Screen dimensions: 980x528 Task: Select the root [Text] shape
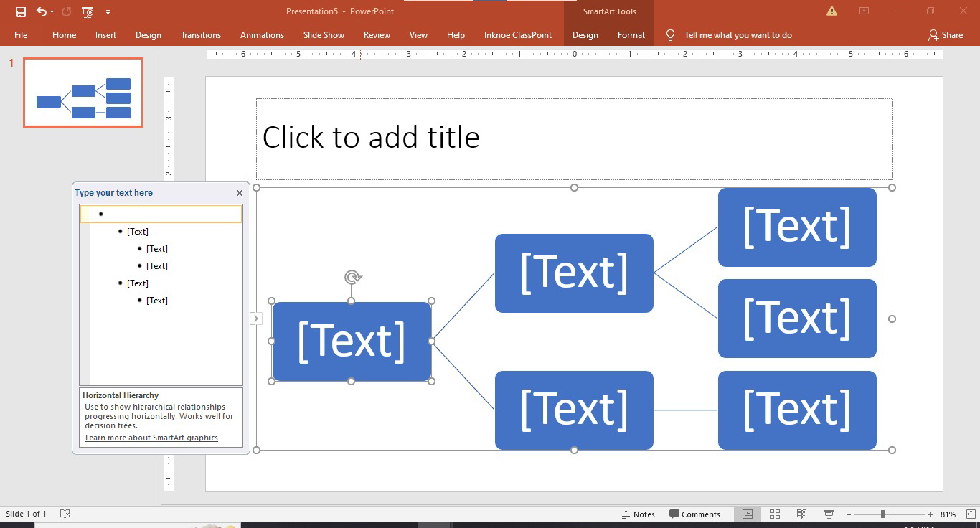point(352,341)
